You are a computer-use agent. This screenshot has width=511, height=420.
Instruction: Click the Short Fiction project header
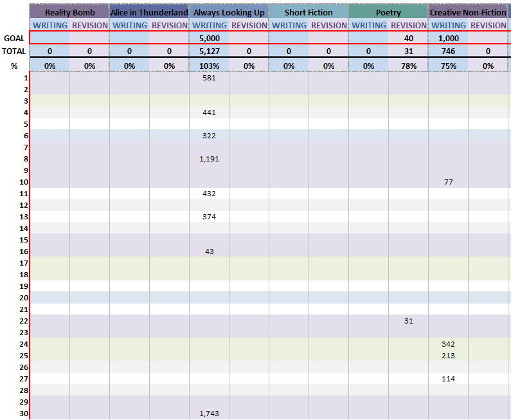(x=309, y=12)
